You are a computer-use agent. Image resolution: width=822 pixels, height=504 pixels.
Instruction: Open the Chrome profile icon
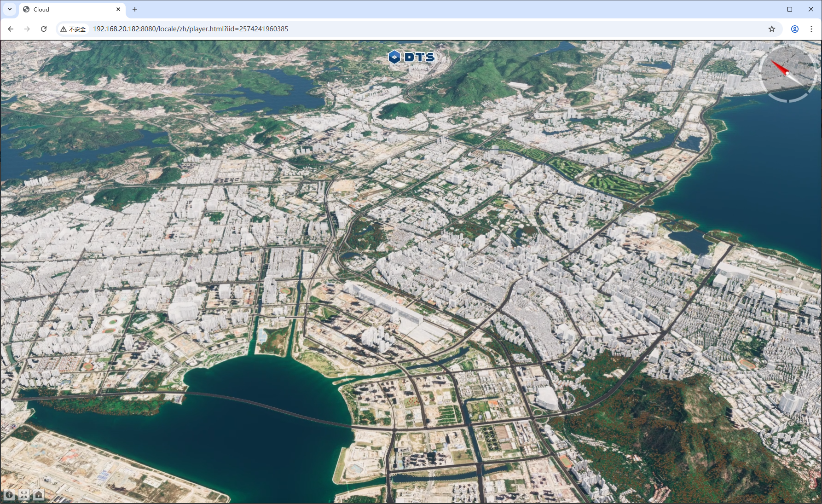click(795, 29)
